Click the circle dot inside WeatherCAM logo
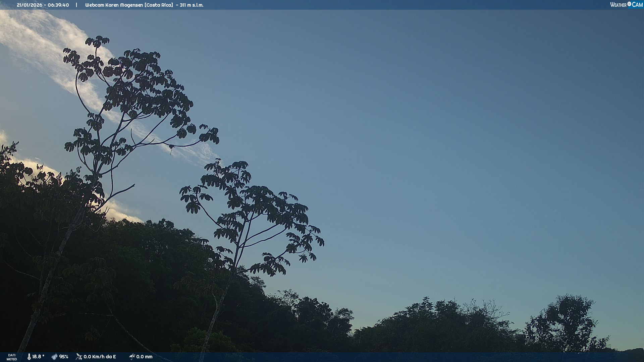The image size is (644, 362). coord(629,4)
